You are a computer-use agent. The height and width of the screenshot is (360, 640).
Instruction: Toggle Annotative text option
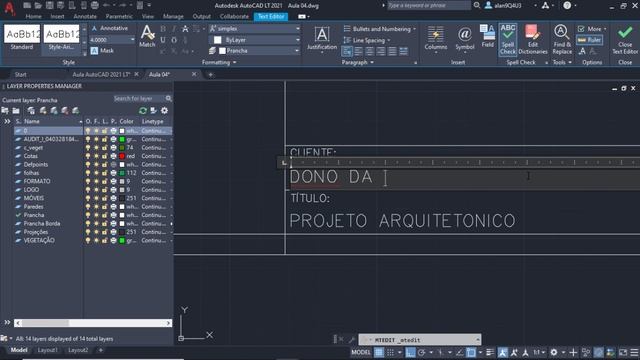click(x=109, y=28)
